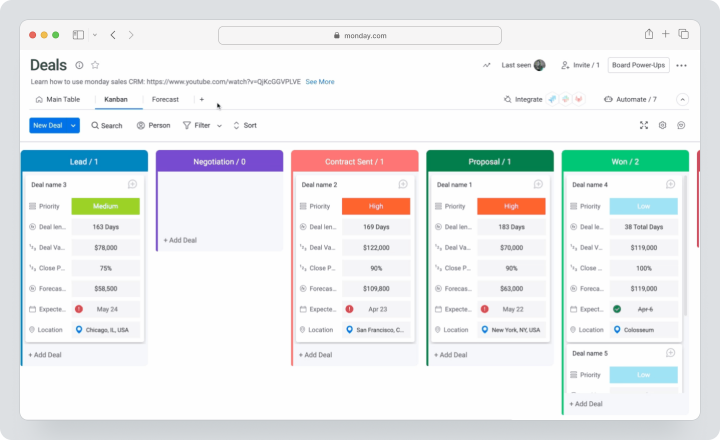Click the Search icon in toolbar
The height and width of the screenshot is (440, 720).
pos(95,125)
